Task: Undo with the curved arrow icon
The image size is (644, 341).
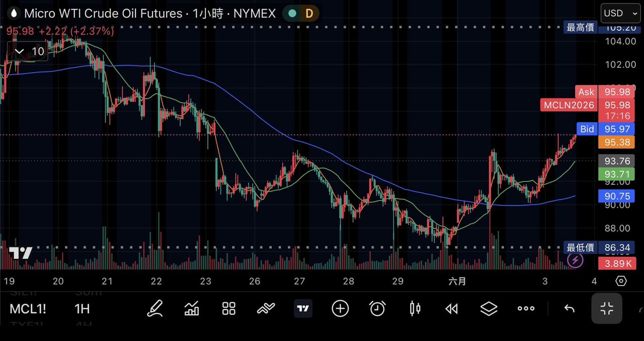Action: point(570,309)
